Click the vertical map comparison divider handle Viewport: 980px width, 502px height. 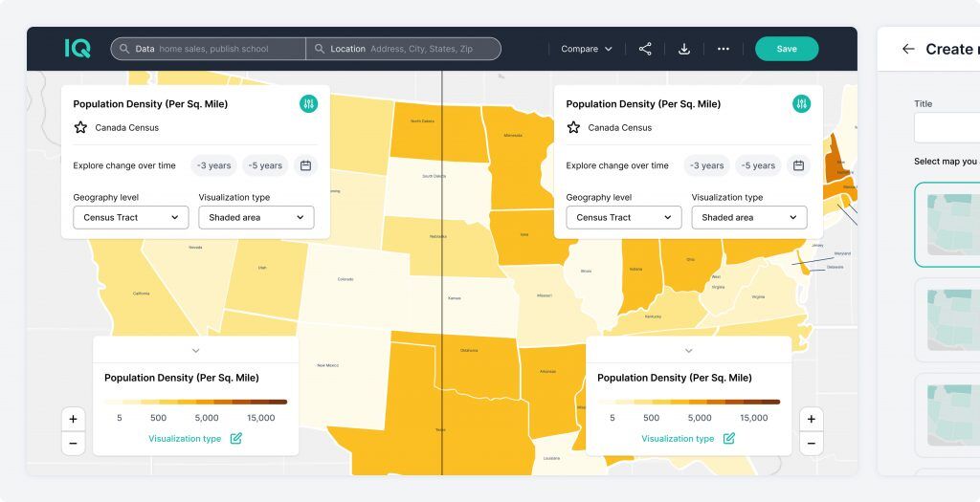442,273
